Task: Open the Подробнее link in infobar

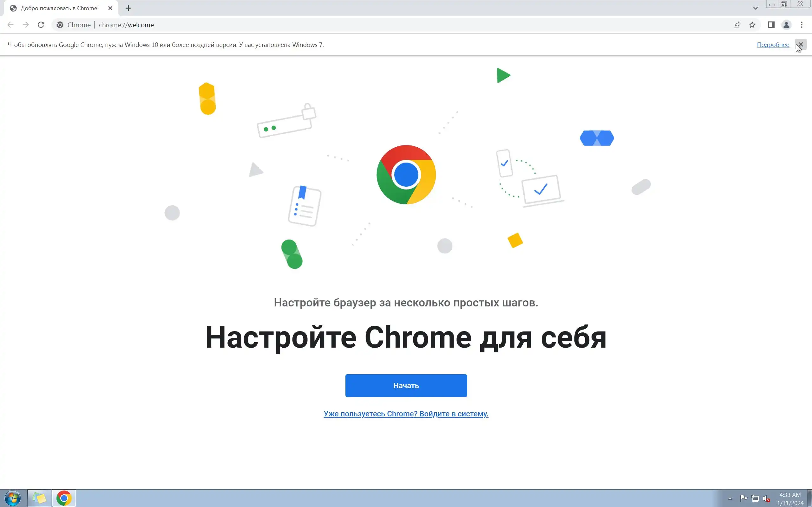Action: (x=773, y=45)
